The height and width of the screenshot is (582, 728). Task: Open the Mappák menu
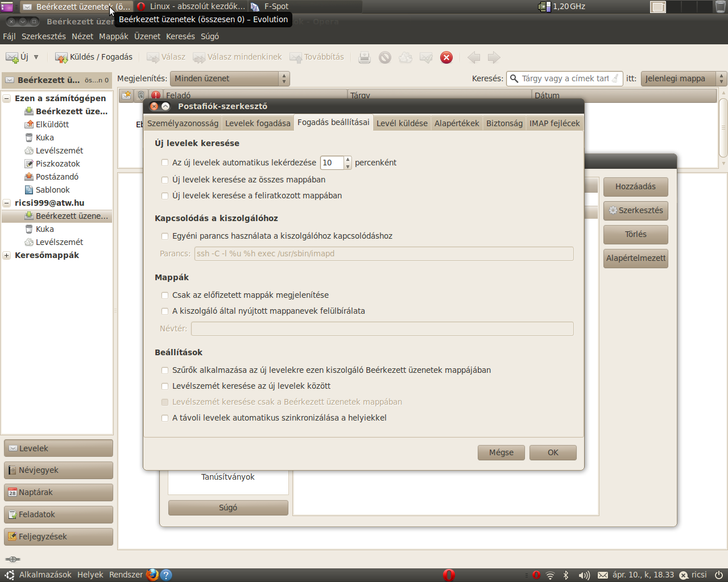[x=114, y=36]
